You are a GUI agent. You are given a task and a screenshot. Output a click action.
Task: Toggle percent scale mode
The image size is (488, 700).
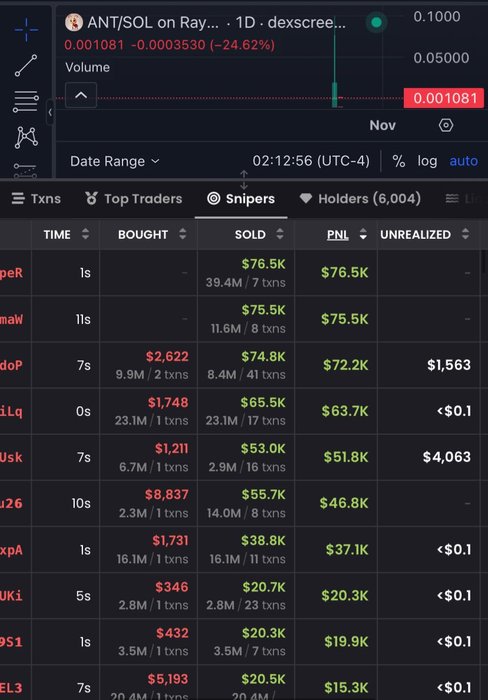(x=398, y=161)
